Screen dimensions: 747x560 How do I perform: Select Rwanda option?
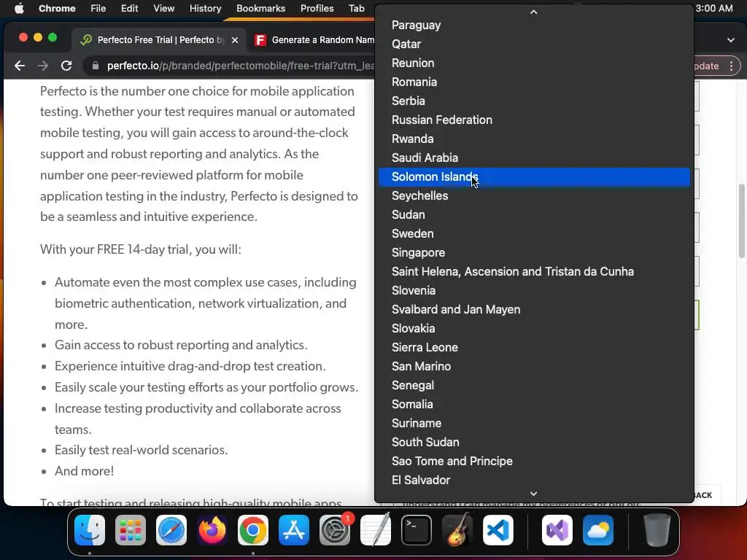click(534, 139)
